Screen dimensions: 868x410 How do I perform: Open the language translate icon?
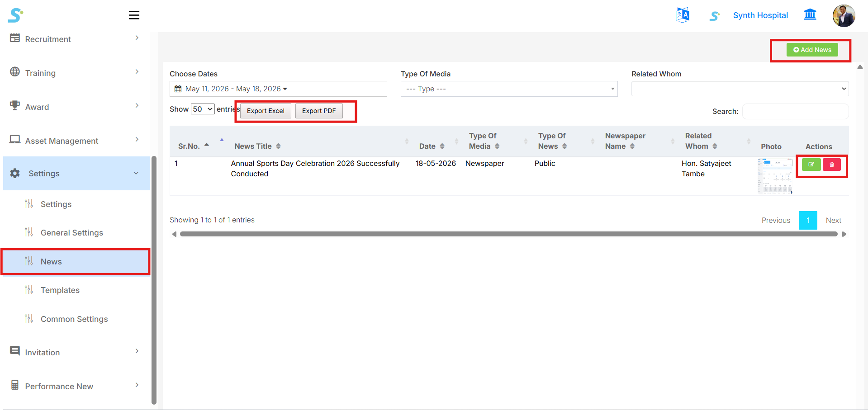coord(682,15)
